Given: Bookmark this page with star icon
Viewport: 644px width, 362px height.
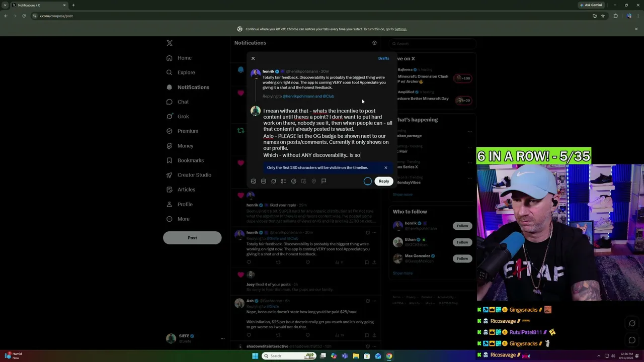Looking at the screenshot, I should [603, 16].
